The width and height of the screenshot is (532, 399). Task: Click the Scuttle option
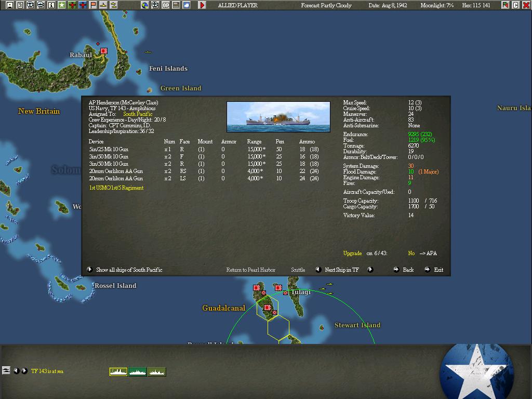point(298,270)
